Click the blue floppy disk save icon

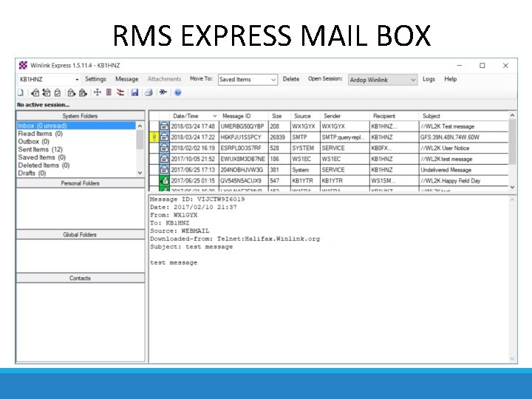134,92
